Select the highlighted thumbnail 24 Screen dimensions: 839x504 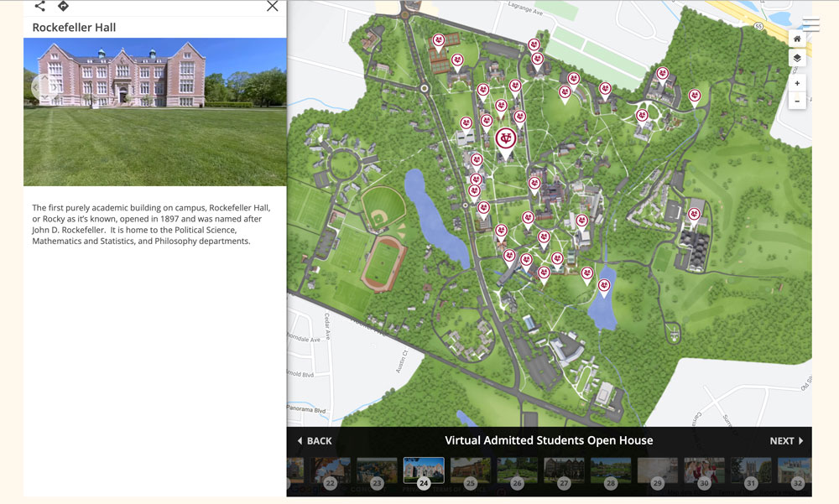[x=423, y=470]
